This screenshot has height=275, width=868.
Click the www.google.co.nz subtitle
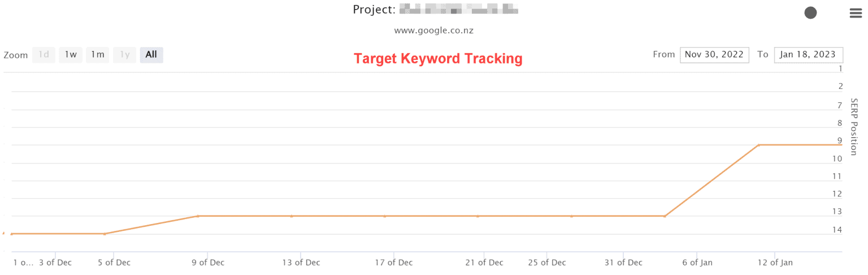(x=434, y=31)
